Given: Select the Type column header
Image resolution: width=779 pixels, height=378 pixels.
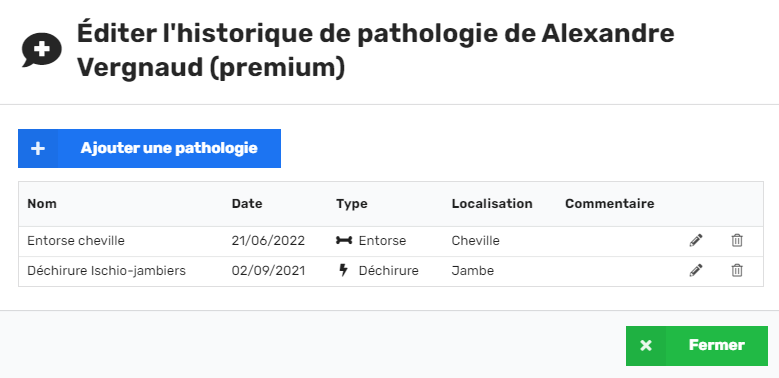Looking at the screenshot, I should (x=352, y=204).
